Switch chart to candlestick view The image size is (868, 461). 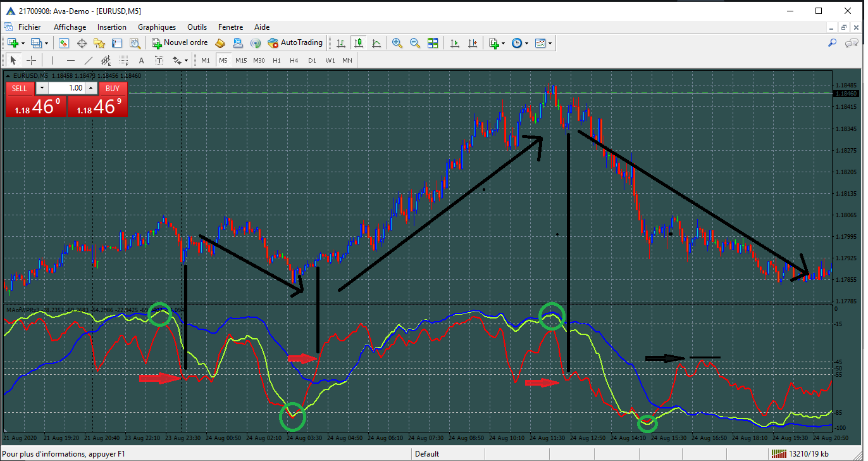[x=359, y=42]
